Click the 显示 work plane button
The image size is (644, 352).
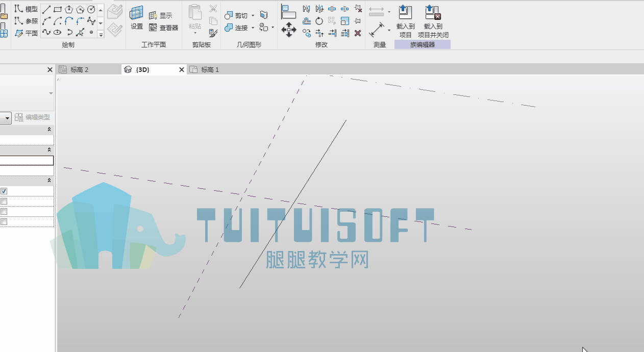pos(161,16)
